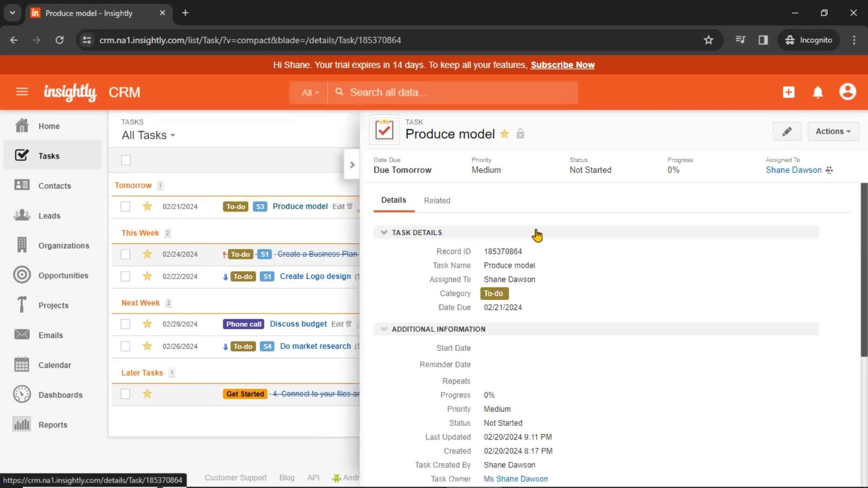Select the Details tab

[x=393, y=200]
